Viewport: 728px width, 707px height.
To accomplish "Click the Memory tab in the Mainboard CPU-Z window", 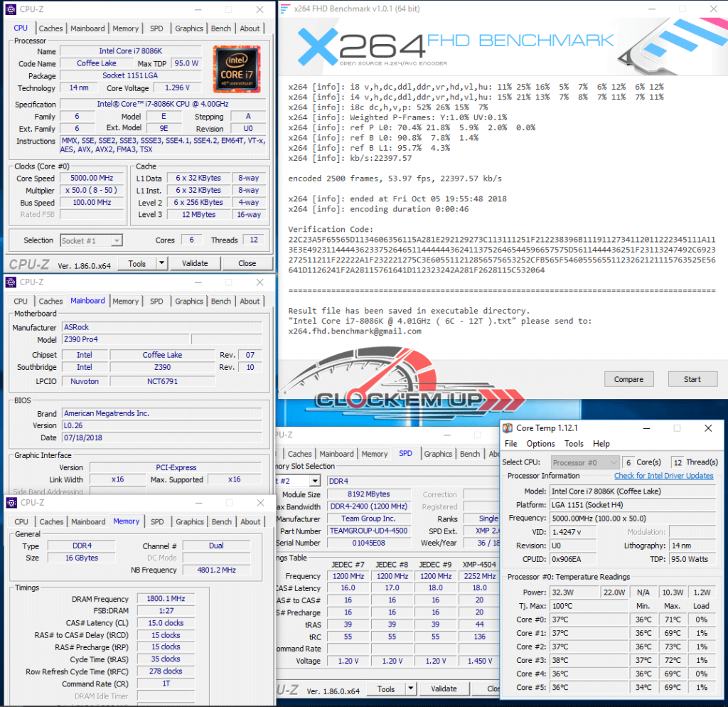I will 125,301.
